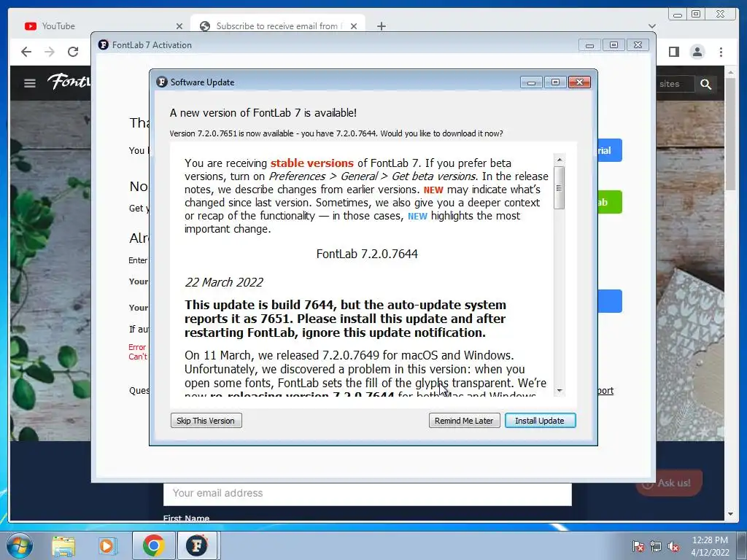Viewport: 747px width, 560px height.
Task: Click the muted volume tray icon
Action: click(673, 546)
